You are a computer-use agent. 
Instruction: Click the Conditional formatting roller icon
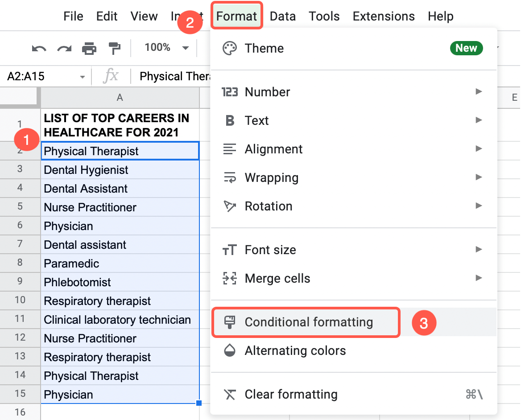[229, 322]
